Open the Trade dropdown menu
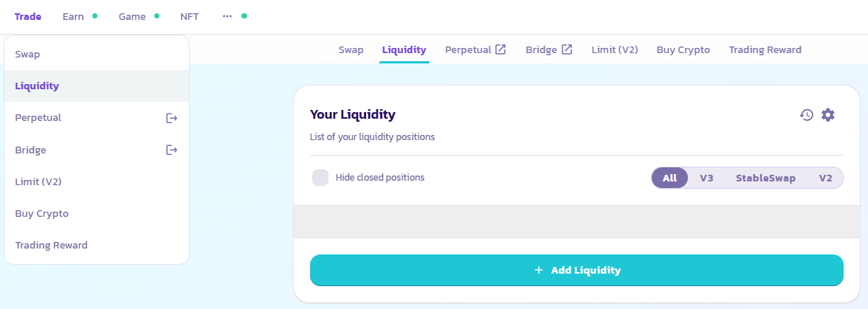 [x=28, y=16]
